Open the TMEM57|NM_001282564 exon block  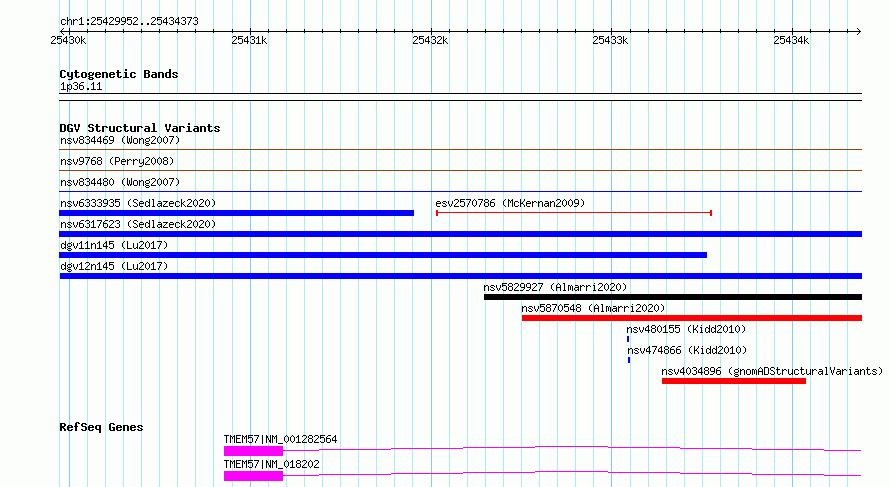pyautogui.click(x=253, y=451)
